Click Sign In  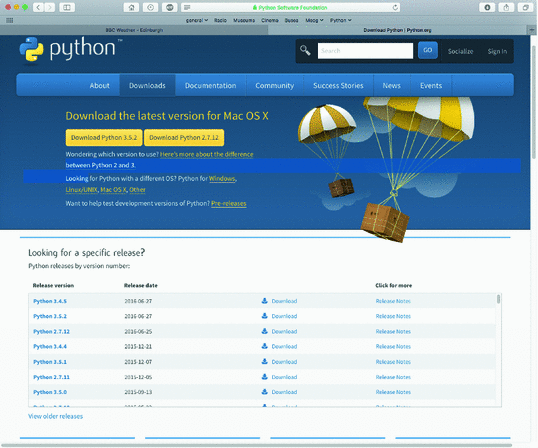tap(497, 51)
